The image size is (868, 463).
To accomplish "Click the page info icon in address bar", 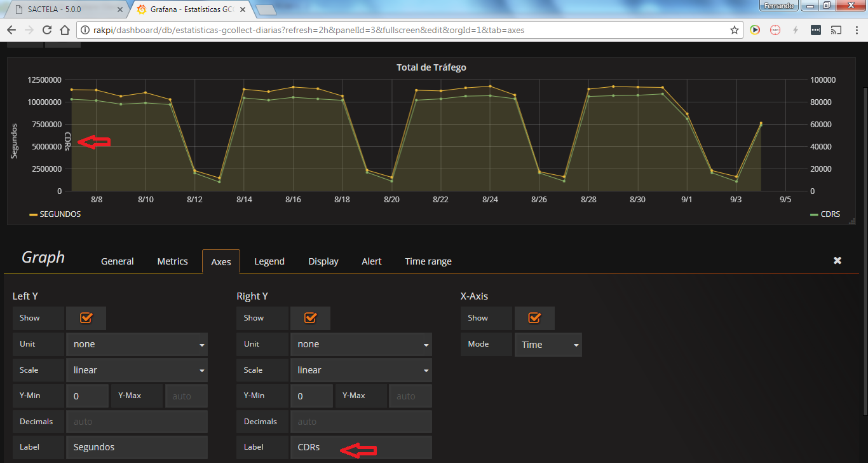I will [x=84, y=29].
